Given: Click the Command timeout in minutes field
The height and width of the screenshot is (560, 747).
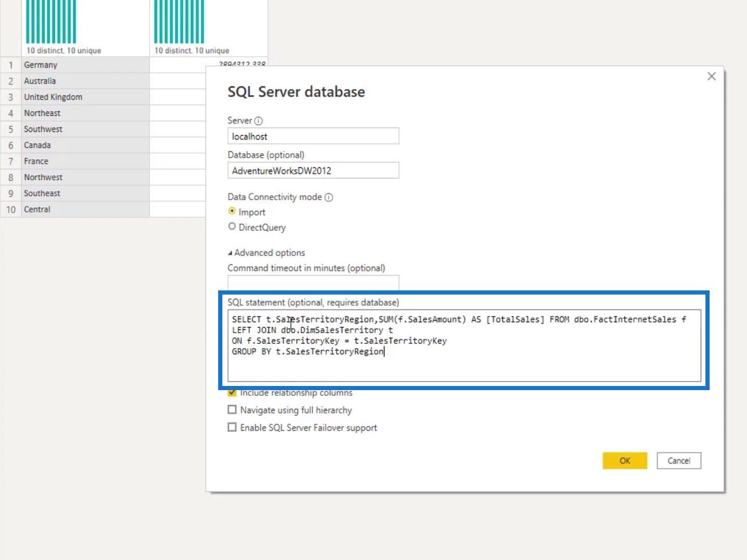Looking at the screenshot, I should pyautogui.click(x=313, y=283).
